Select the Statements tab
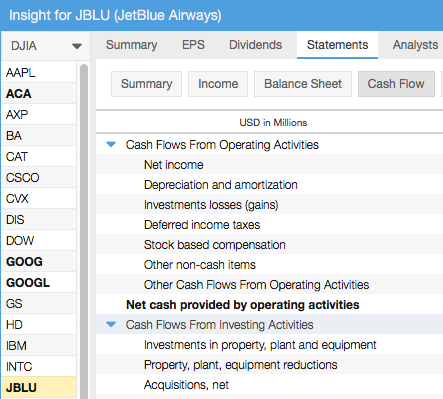 pos(337,45)
